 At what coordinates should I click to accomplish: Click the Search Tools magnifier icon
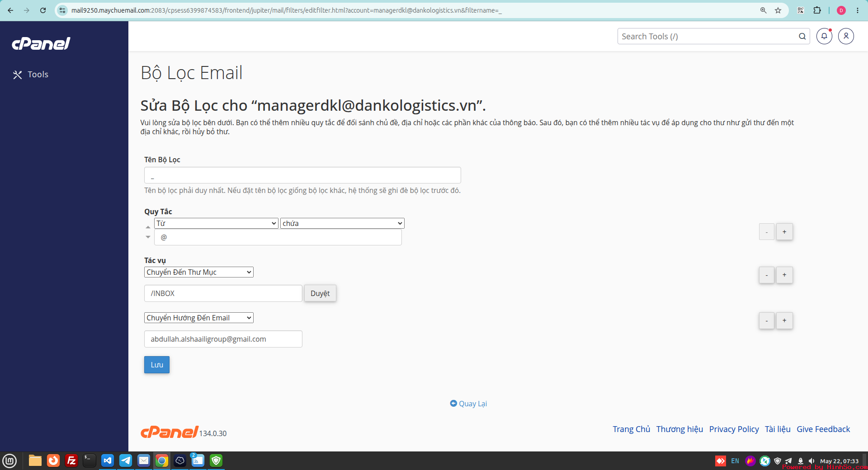click(x=802, y=36)
